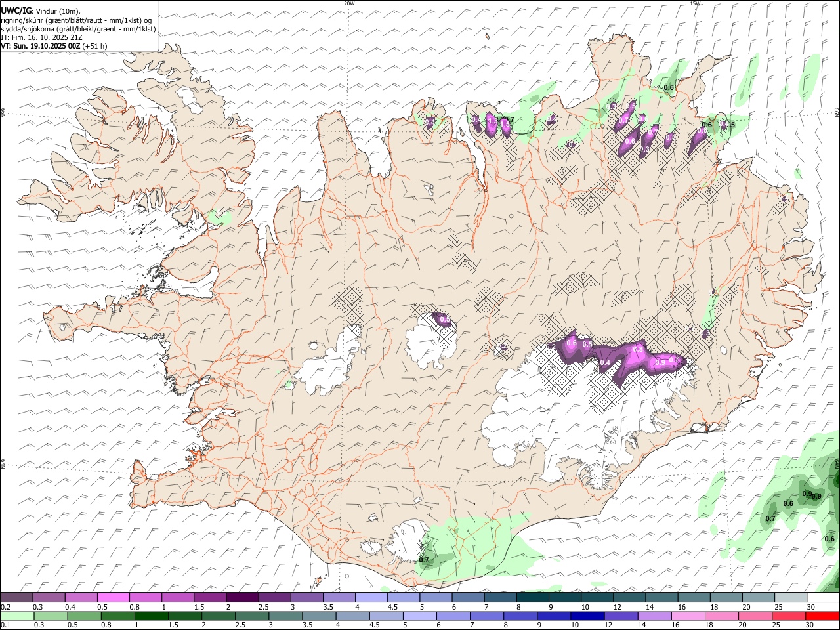840x630 pixels.
Task: Pick the white snow swatch after 30
Action: coord(823,598)
